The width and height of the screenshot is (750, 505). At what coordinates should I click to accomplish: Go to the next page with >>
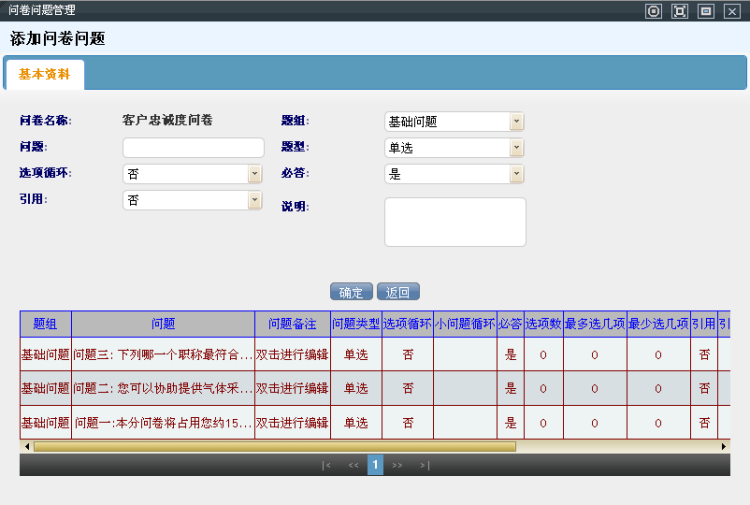coord(397,465)
